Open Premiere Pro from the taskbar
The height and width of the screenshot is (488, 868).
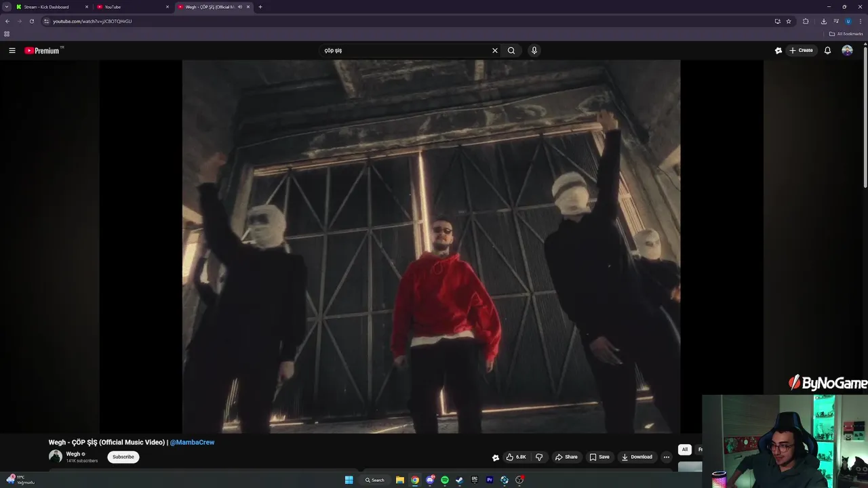[x=490, y=480]
